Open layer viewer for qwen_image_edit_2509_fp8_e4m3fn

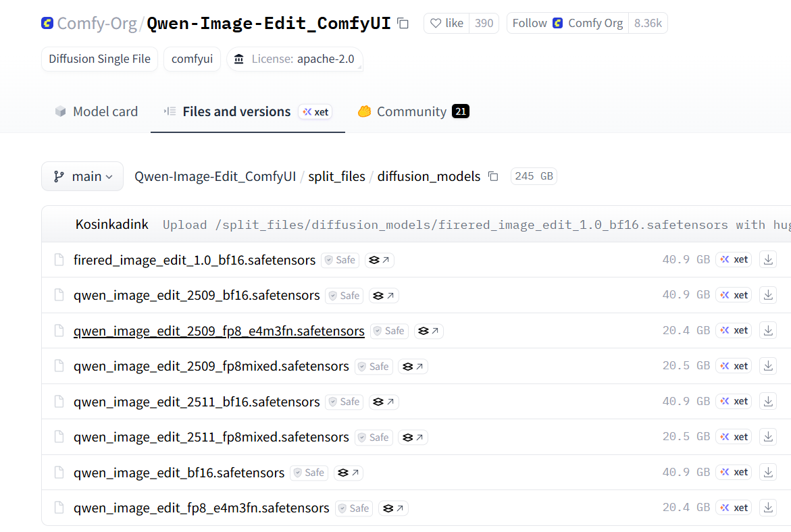click(429, 331)
